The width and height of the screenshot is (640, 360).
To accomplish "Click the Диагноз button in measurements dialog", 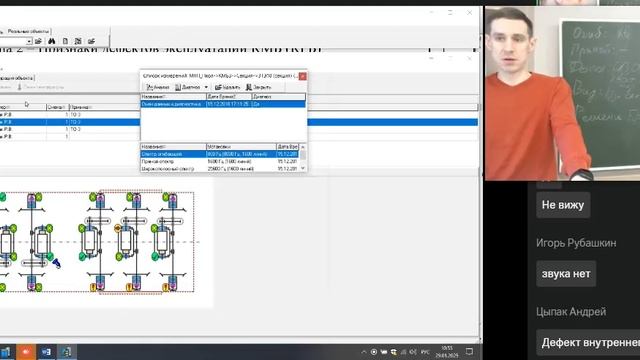I will pos(188,87).
